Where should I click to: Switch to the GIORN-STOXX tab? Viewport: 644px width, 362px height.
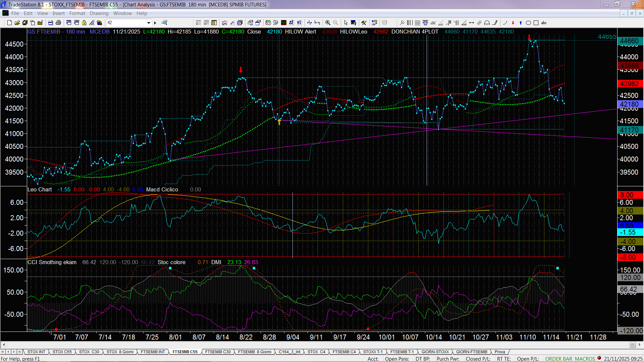(x=435, y=352)
